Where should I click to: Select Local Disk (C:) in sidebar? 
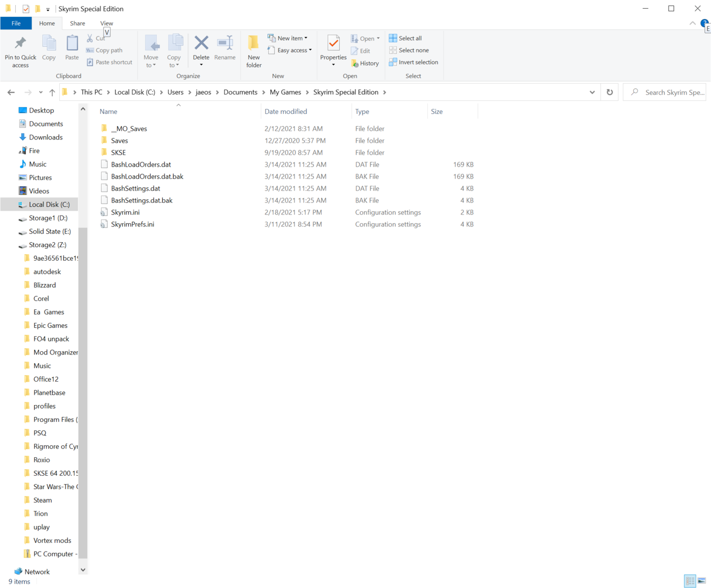click(49, 205)
